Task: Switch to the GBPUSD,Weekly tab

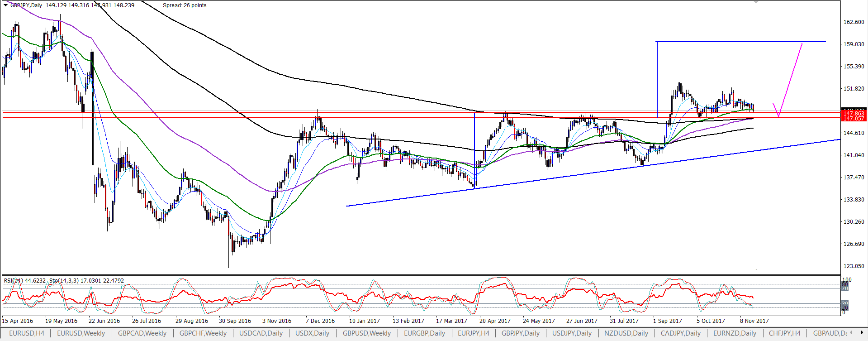Action: [366, 333]
